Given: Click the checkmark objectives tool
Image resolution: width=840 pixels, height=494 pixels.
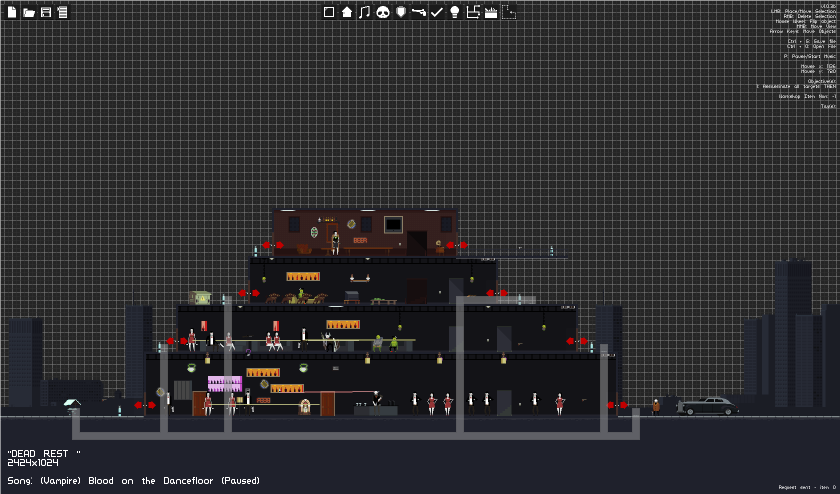Looking at the screenshot, I should pos(437,12).
